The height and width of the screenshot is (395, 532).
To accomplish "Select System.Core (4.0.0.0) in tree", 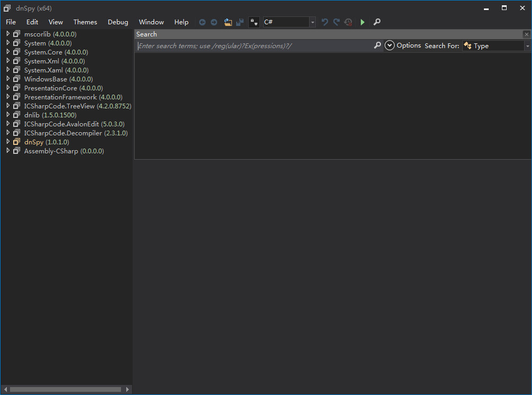I will pos(56,52).
